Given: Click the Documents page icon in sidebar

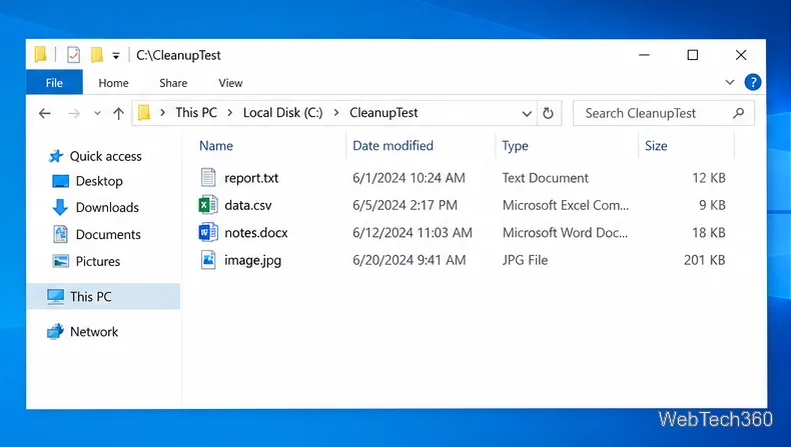Looking at the screenshot, I should point(61,234).
